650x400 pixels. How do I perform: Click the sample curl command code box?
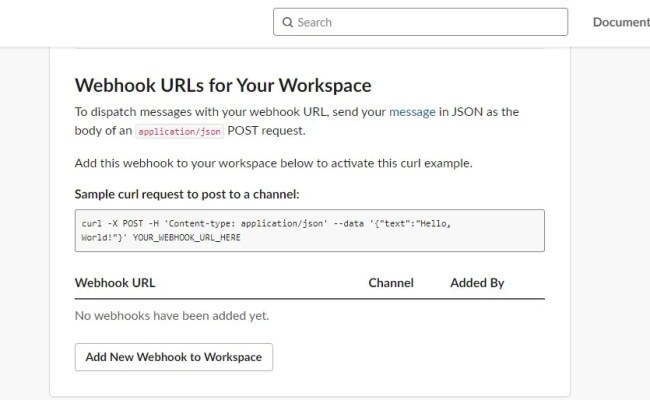click(310, 230)
